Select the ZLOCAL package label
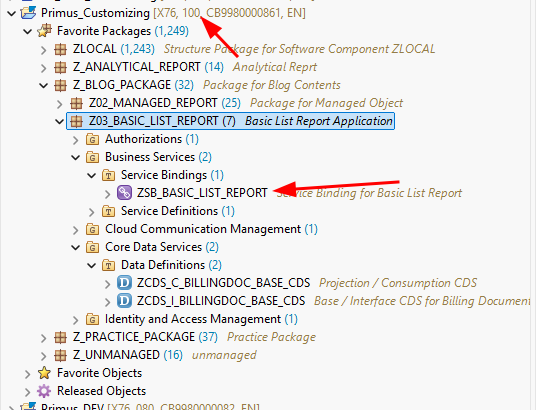Image resolution: width=557 pixels, height=410 pixels. (x=94, y=49)
